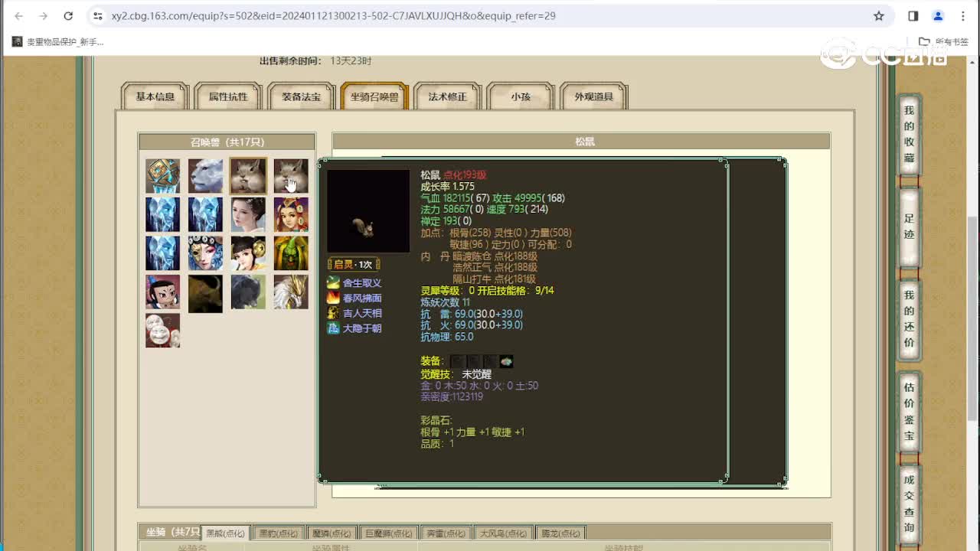The image size is (980, 551).
Task: Open the 外观道具 tab
Action: click(594, 96)
